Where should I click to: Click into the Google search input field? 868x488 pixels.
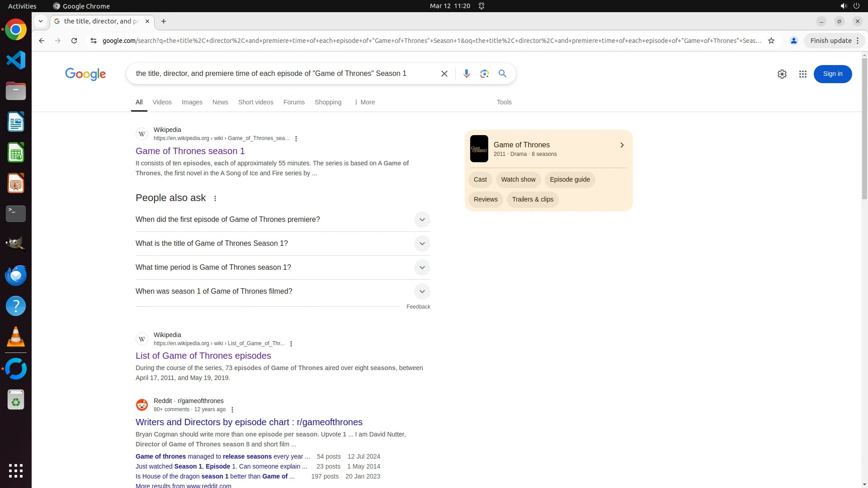coord(280,74)
